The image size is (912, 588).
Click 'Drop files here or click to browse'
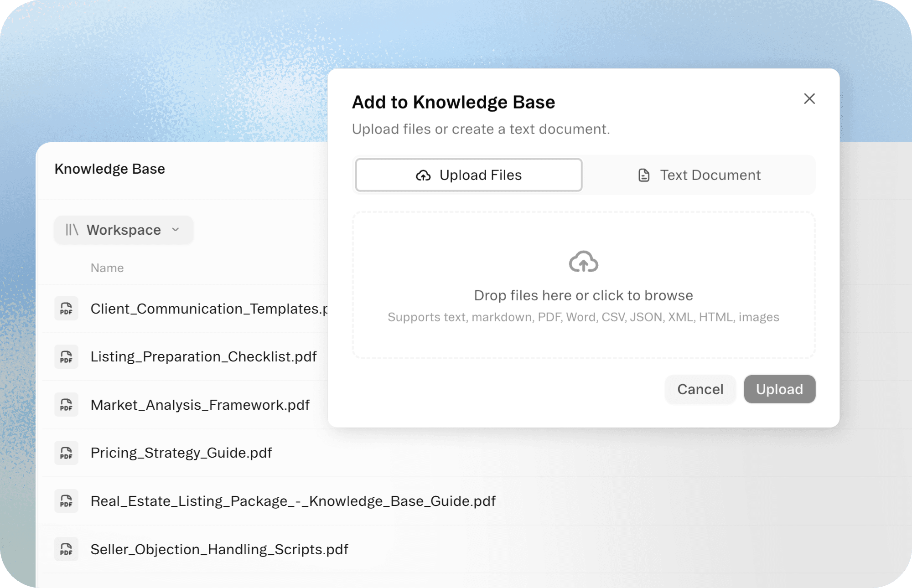583,295
